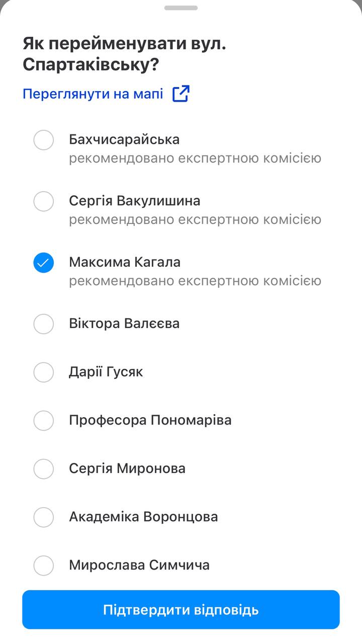
Task: Open the 'Переглянути на мапі' link
Action: tap(93, 94)
